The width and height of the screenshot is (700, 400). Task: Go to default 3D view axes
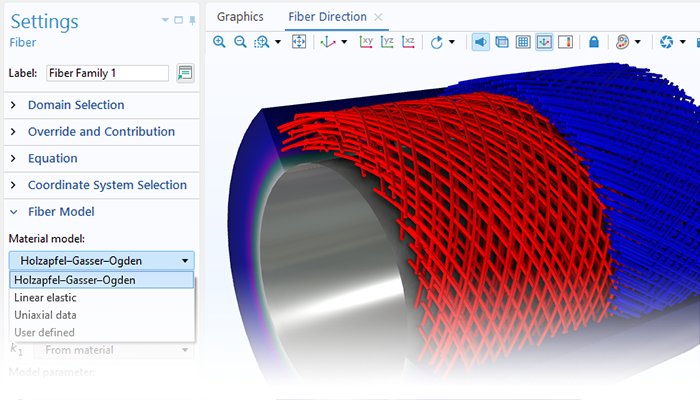(328, 42)
